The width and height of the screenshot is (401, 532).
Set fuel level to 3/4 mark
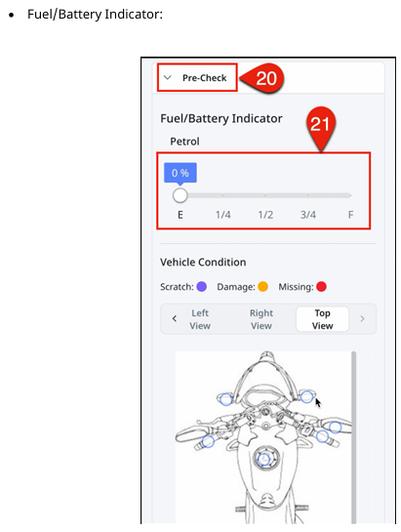(308, 195)
